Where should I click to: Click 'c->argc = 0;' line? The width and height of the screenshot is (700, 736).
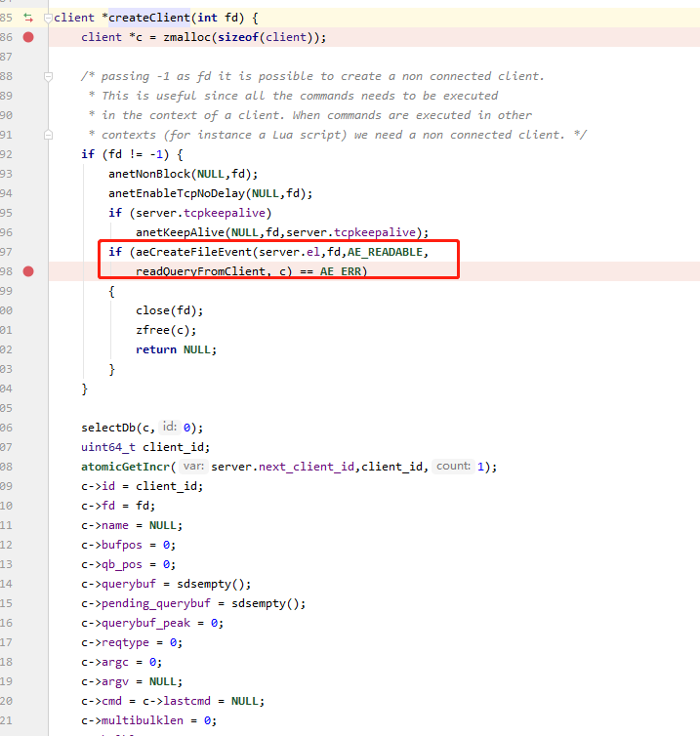pos(122,663)
